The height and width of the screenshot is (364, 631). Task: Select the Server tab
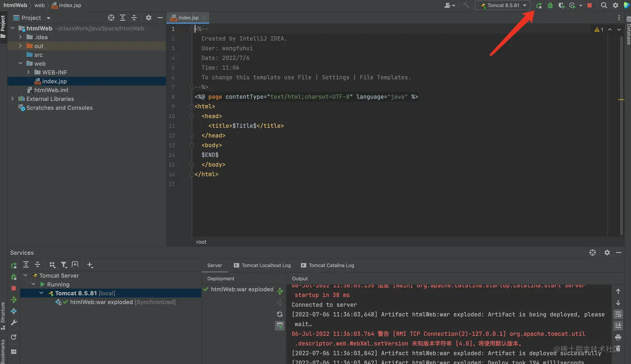tap(215, 265)
